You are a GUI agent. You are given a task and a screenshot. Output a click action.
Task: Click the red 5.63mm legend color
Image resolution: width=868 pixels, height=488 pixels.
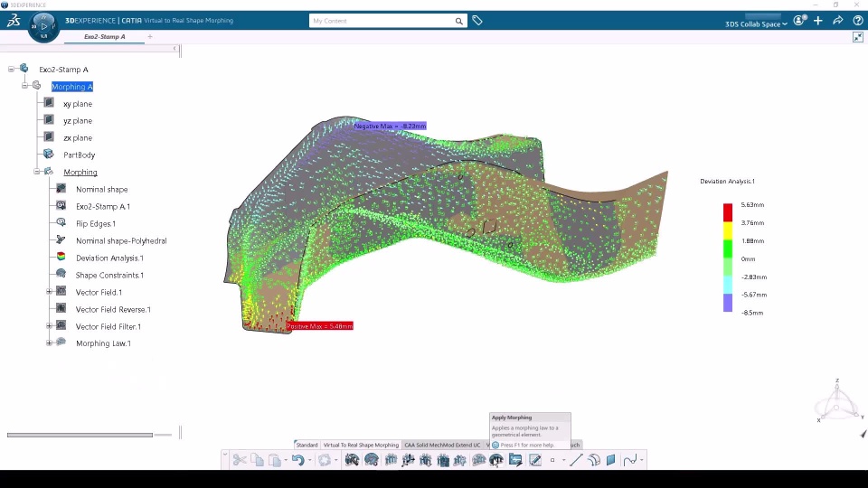(727, 212)
